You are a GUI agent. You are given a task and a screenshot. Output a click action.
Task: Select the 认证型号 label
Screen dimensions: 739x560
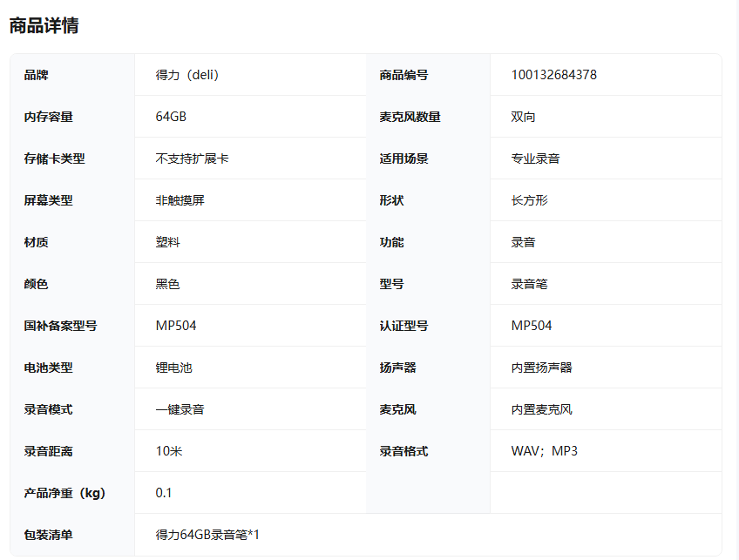tap(403, 326)
